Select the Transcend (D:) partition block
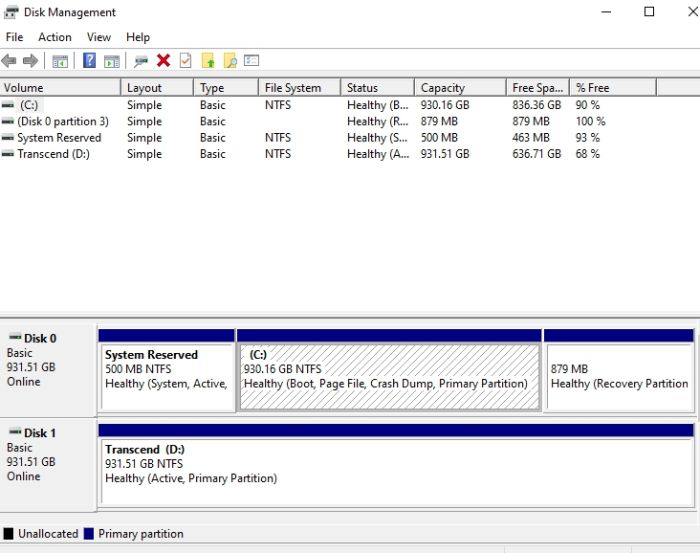 [396, 465]
